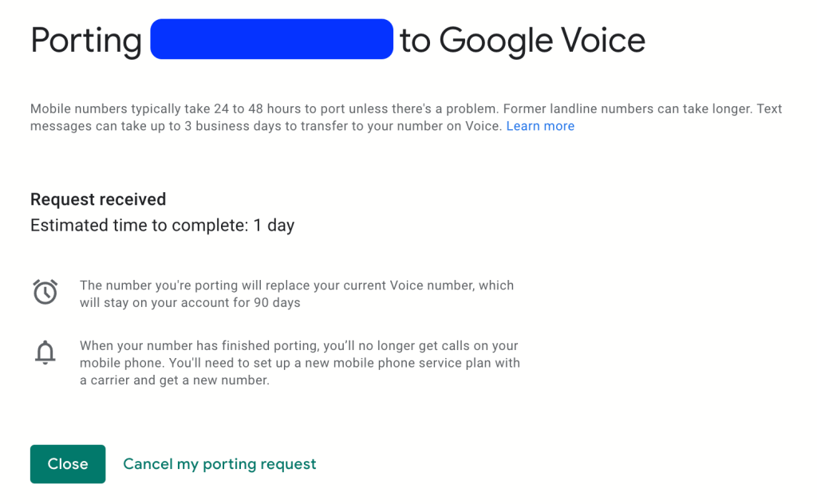Image resolution: width=817 pixels, height=504 pixels.
Task: Click the green Close button at bottom left
Action: [68, 463]
